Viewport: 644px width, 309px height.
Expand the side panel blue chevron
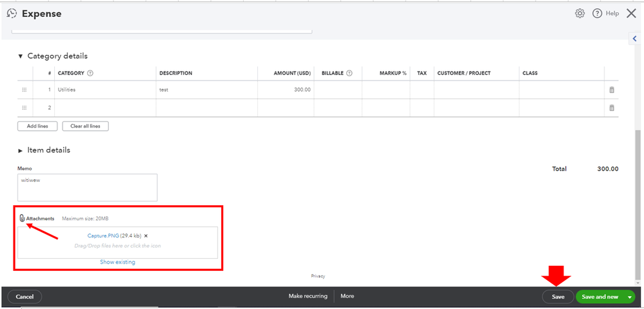(x=634, y=39)
